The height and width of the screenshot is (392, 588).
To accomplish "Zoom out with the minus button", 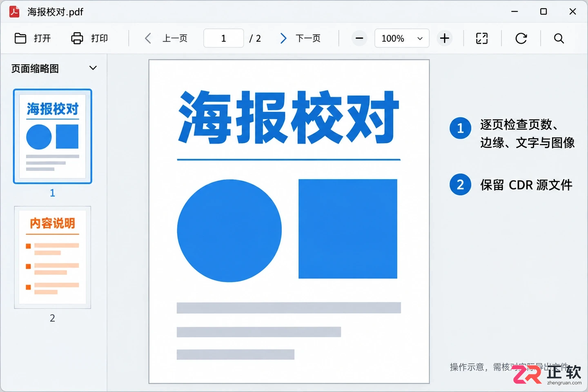I will tap(359, 38).
